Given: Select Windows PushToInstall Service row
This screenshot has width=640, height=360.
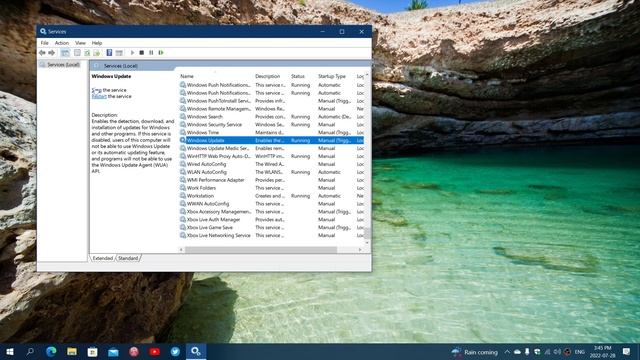Looking at the screenshot, I should click(271, 101).
